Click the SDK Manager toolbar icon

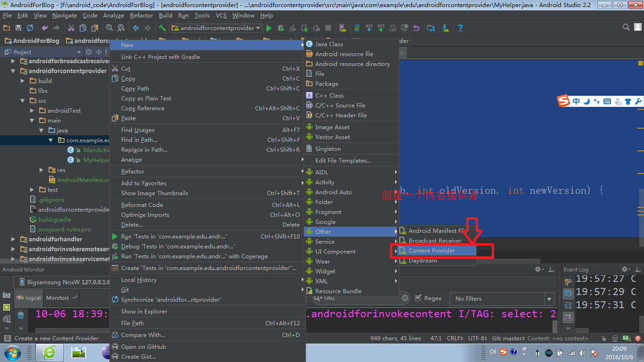446,28
